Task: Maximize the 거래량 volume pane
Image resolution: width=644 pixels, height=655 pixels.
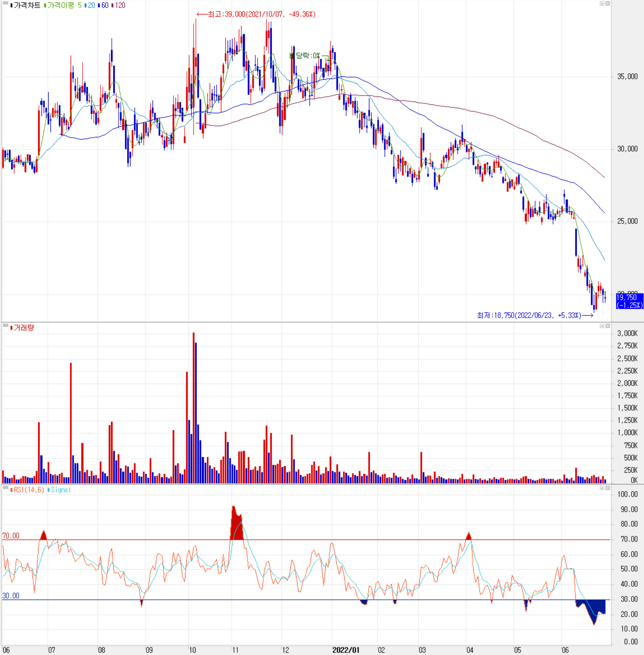Action: [602, 326]
